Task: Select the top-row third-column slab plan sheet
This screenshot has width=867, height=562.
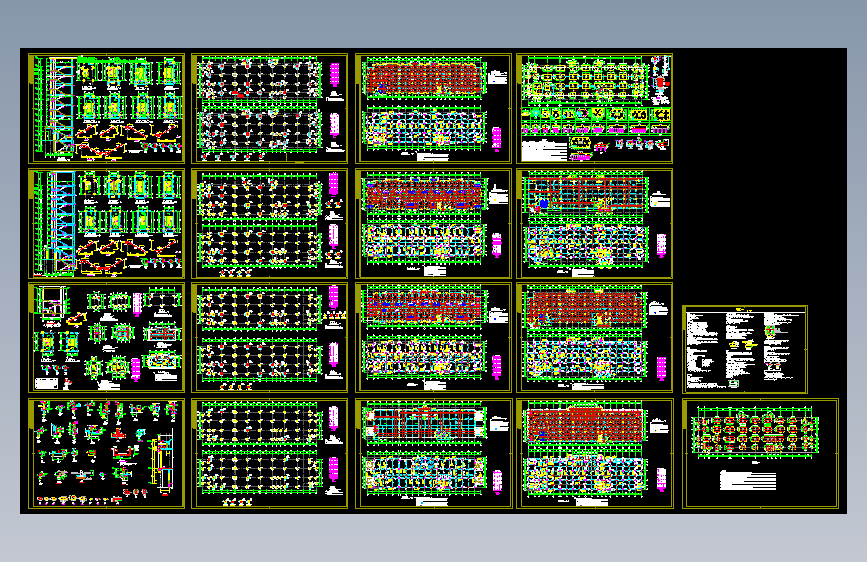Action: point(433,108)
